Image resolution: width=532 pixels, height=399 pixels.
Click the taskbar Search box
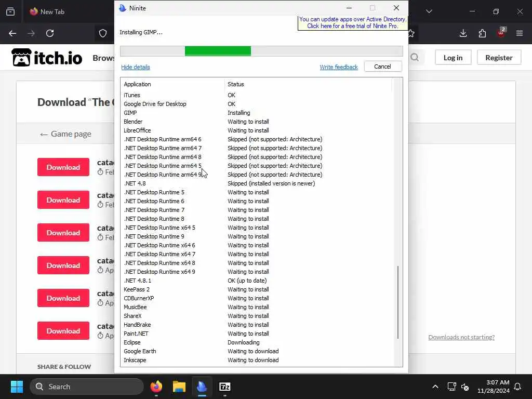[87, 387]
